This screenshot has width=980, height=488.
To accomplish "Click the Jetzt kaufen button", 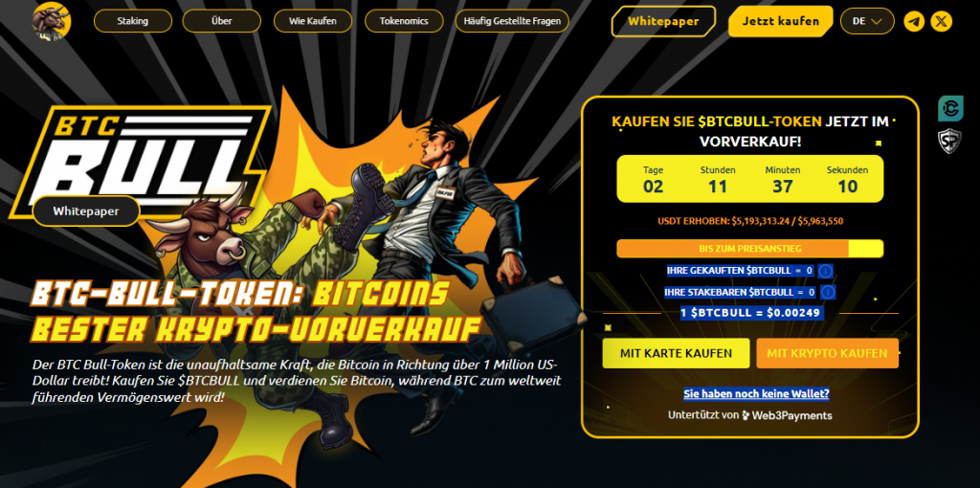I will (x=781, y=21).
